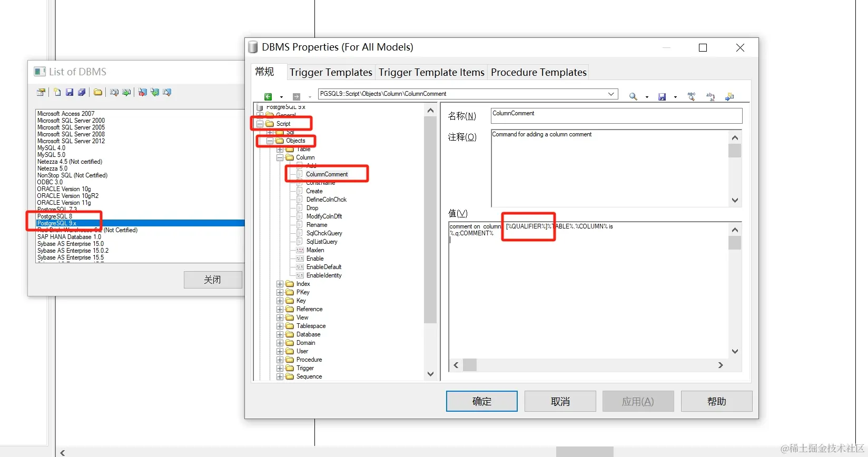The image size is (868, 457).
Task: Click the Save All icon in List of DBMS
Action: tap(82, 92)
